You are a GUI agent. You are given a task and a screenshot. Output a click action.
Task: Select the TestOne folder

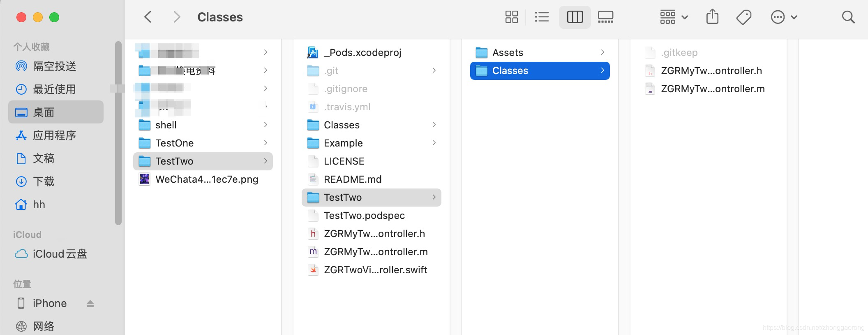(203, 143)
